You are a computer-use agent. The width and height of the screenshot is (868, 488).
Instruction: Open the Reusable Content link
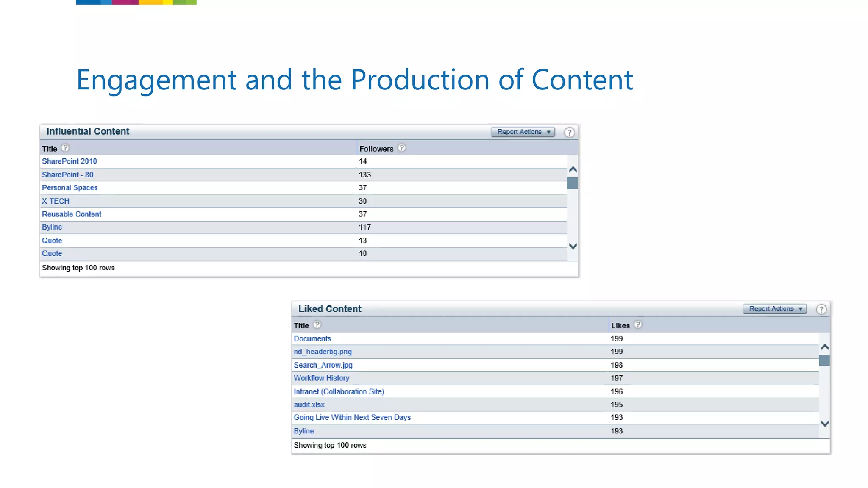click(72, 214)
